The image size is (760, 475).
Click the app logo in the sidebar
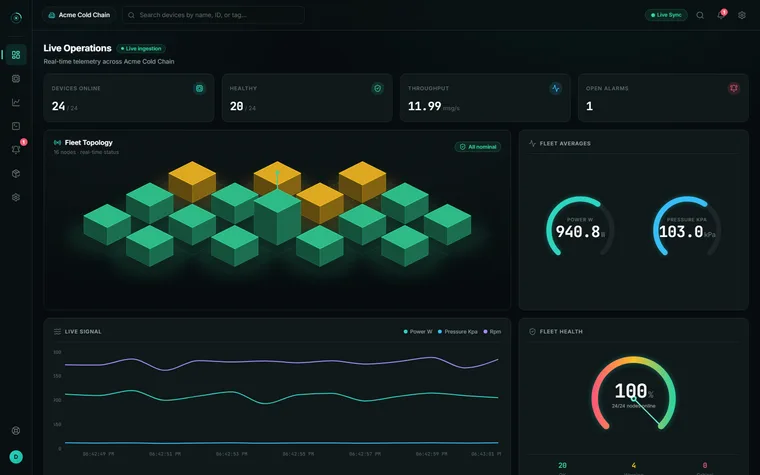(x=16, y=17)
